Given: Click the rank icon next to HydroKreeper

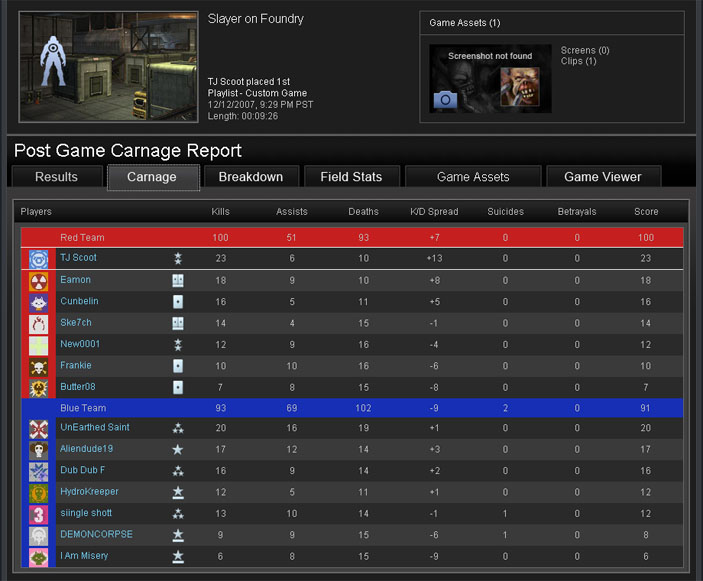Looking at the screenshot, I should 178,493.
